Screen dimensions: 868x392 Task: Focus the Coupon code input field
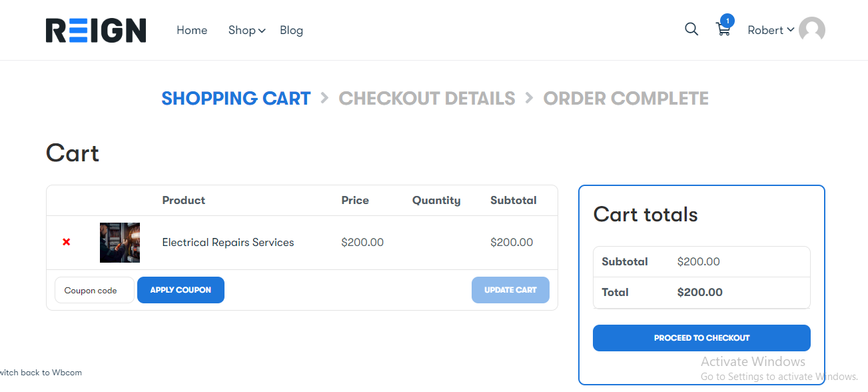click(94, 290)
